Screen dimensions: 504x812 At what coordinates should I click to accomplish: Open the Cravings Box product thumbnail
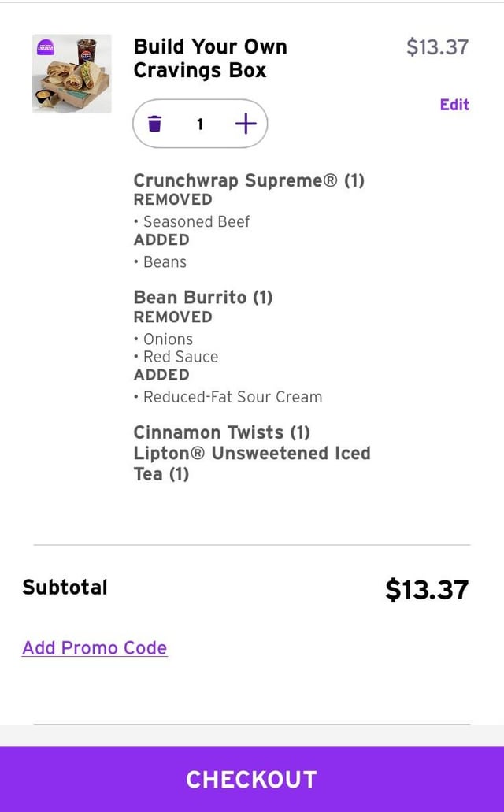(x=72, y=74)
